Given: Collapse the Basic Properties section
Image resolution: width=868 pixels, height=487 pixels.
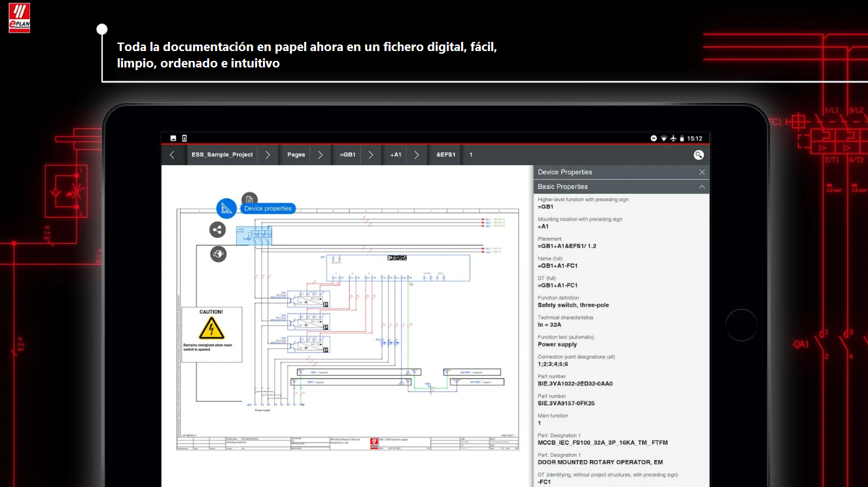Looking at the screenshot, I should coord(702,187).
